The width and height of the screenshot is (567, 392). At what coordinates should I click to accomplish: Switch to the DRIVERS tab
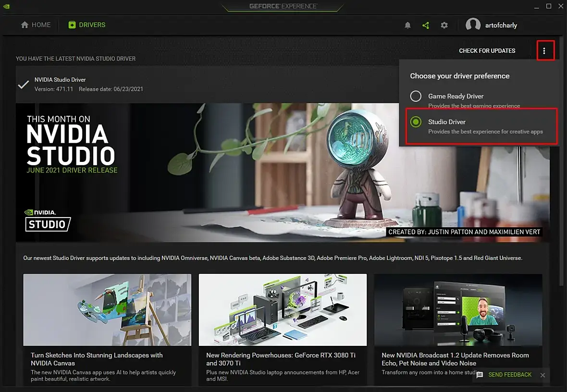coord(87,25)
